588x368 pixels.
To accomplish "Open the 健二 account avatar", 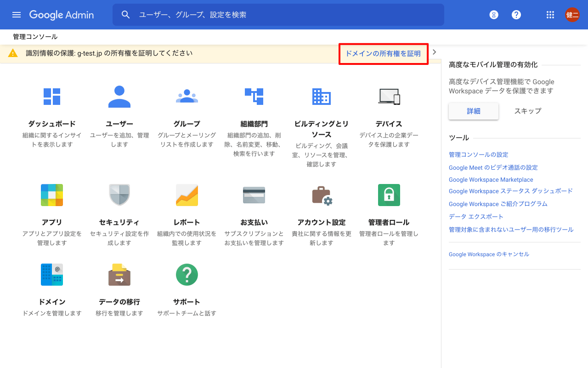I will pos(572,15).
